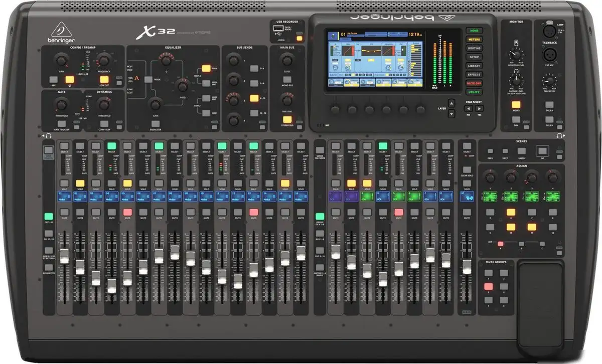
Task: Open the Routing screen
Action: click(x=474, y=48)
